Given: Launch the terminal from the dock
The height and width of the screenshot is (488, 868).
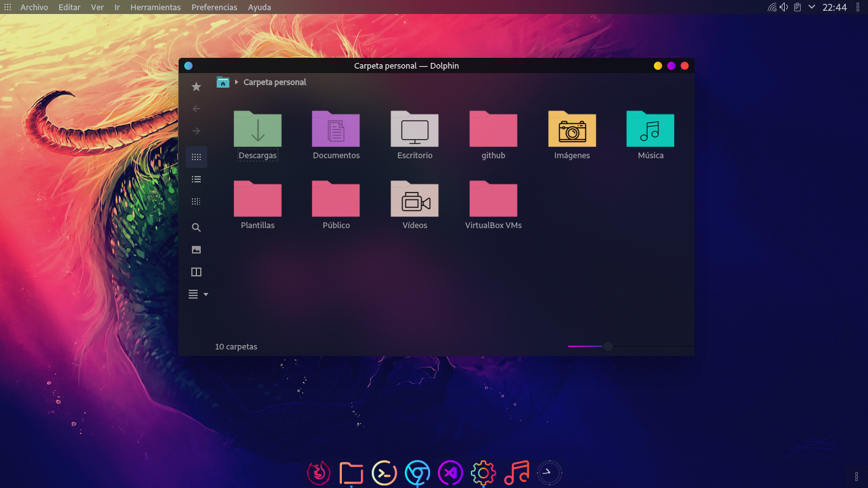Looking at the screenshot, I should (x=384, y=473).
